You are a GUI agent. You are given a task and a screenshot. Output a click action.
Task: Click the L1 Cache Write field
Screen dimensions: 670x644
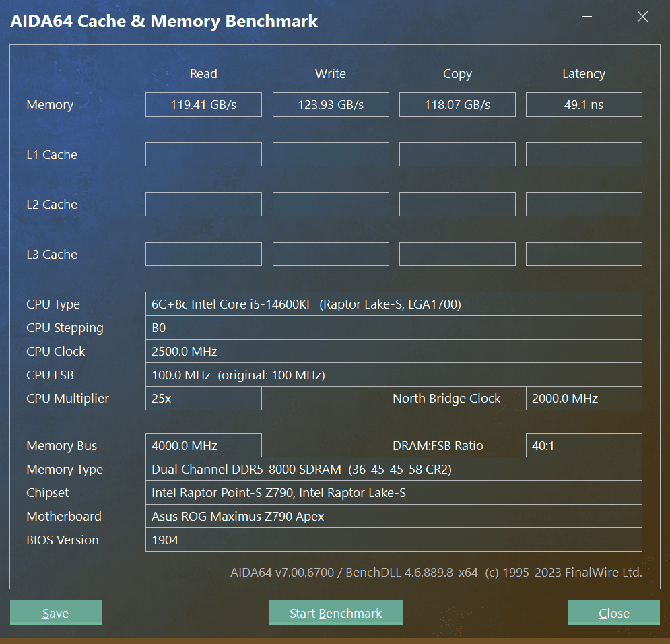coord(331,154)
